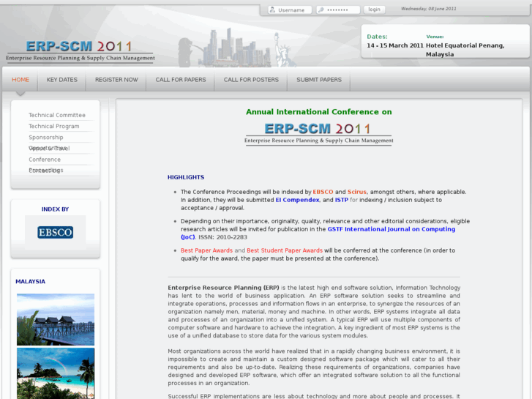Open Sponsorship sidebar link

click(46, 137)
